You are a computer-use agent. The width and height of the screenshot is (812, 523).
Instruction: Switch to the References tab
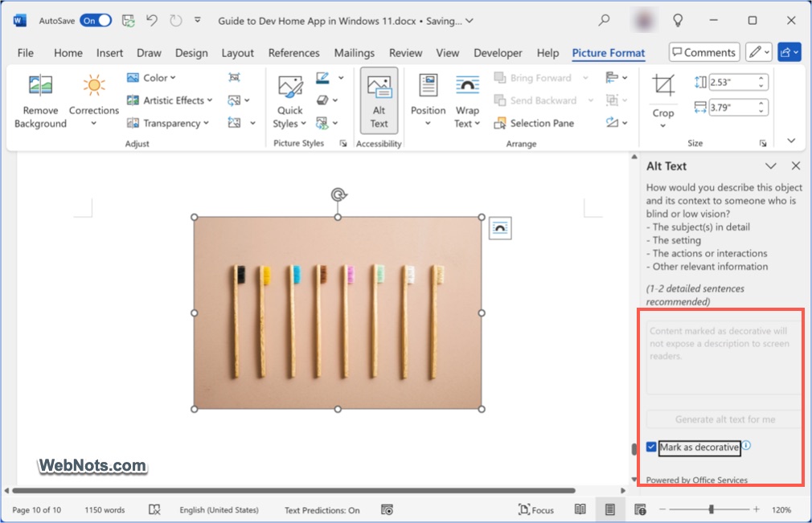[293, 53]
